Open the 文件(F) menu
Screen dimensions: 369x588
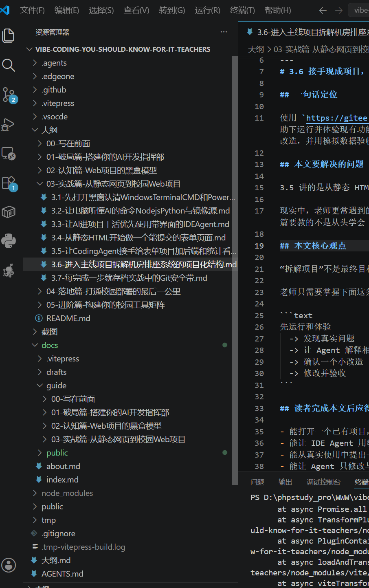(32, 10)
